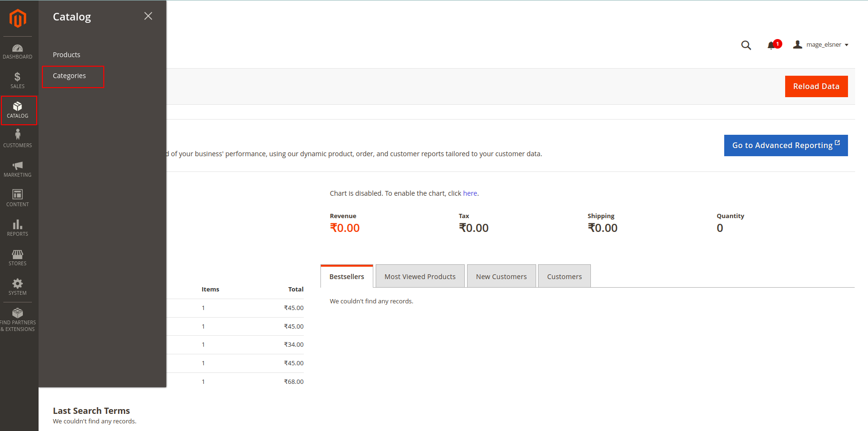Click the ₹34.00 order total
Screen dimensions: 868x431
294,345
